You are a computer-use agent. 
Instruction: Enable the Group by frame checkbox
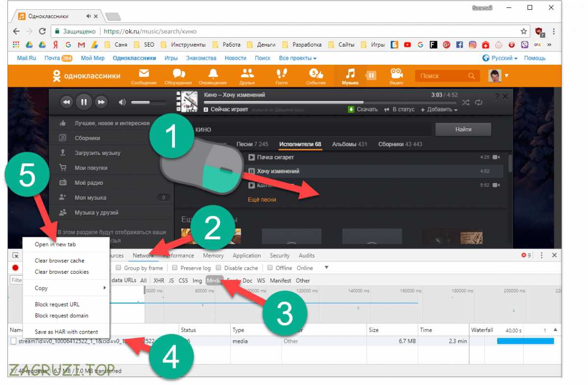119,268
